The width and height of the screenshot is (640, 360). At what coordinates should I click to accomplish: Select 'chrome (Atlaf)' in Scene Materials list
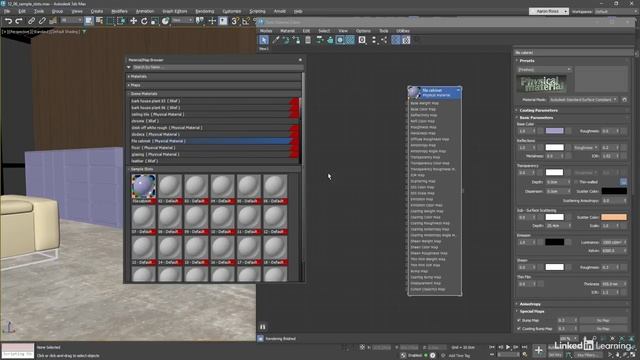tap(211, 121)
